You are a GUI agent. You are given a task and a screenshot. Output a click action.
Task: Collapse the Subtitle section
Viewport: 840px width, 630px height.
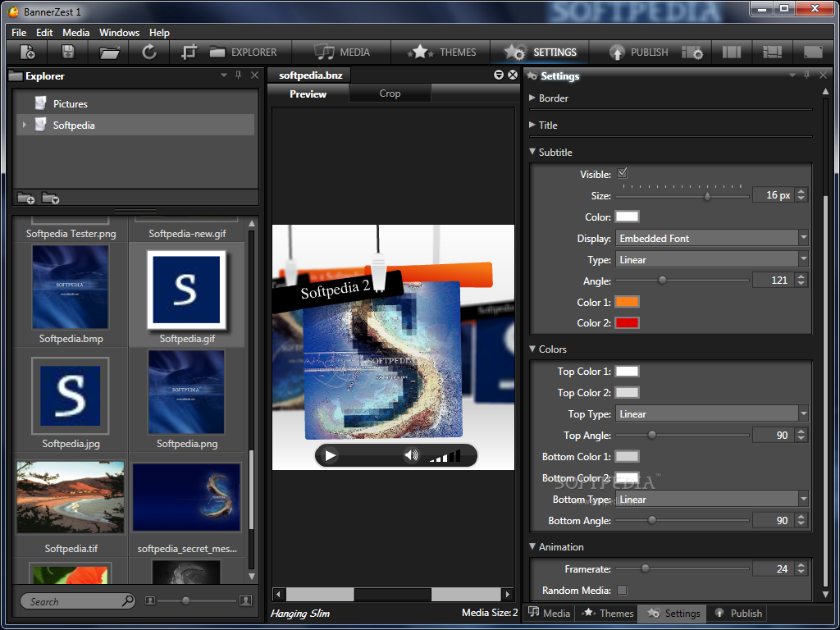pos(532,152)
